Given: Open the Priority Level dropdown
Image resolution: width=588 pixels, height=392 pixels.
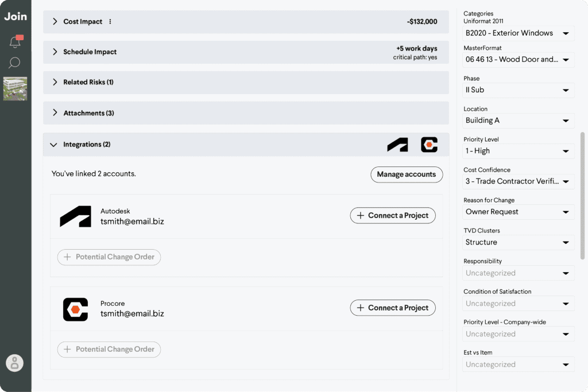Looking at the screenshot, I should (x=519, y=151).
